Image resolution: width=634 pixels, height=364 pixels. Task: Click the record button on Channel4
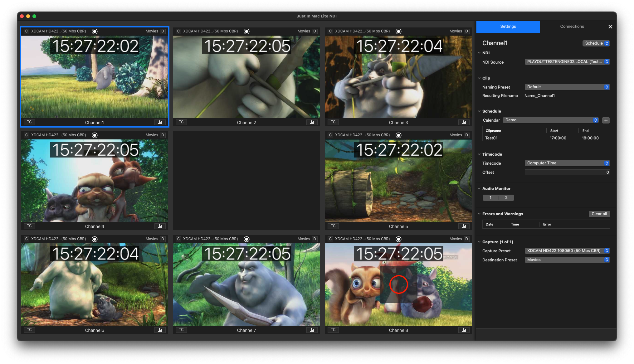(95, 135)
